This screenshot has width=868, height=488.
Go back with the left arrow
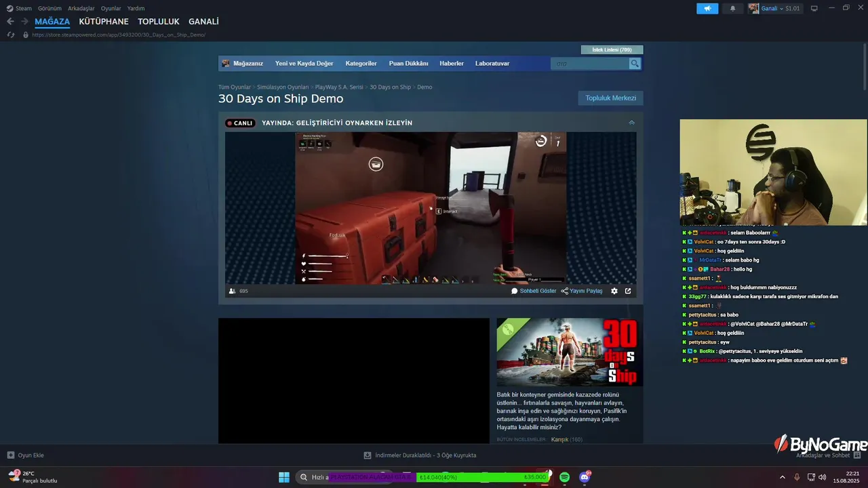click(x=10, y=22)
